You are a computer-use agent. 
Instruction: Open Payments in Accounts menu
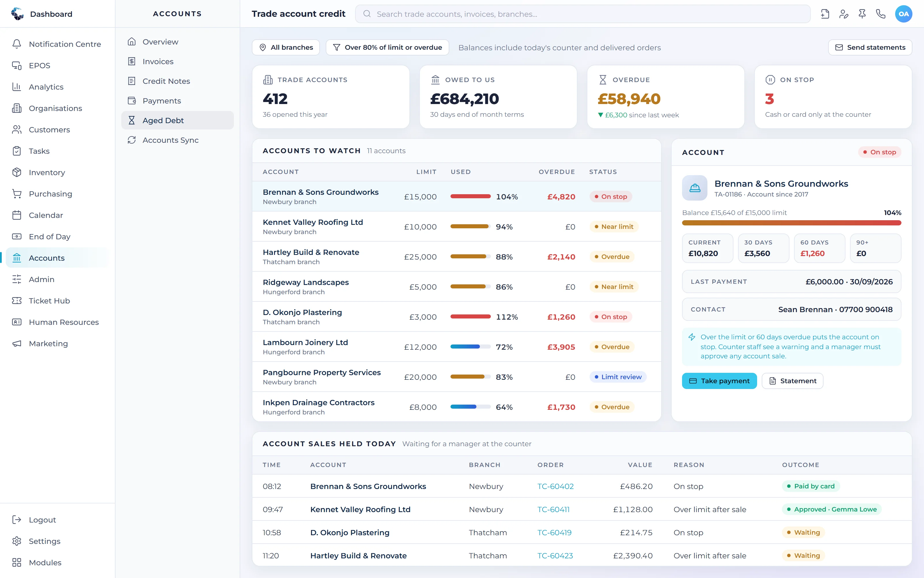[x=178, y=101]
